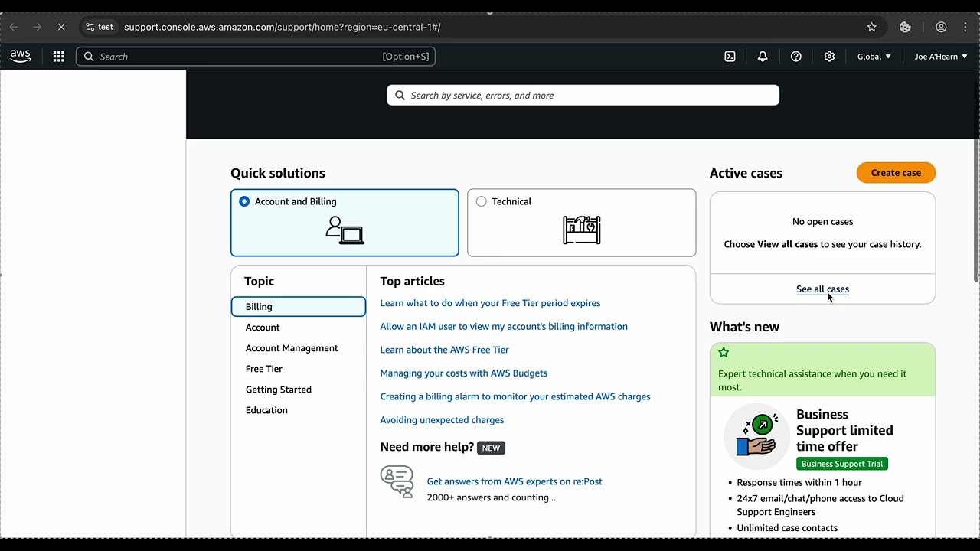Open the IAM user billing information article
The width and height of the screenshot is (980, 551).
(504, 327)
